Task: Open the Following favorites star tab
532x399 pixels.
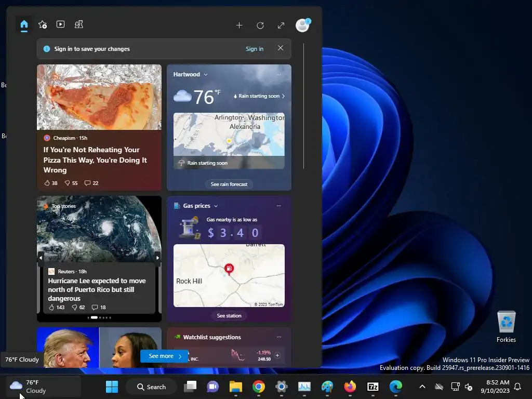Action: 43,24
